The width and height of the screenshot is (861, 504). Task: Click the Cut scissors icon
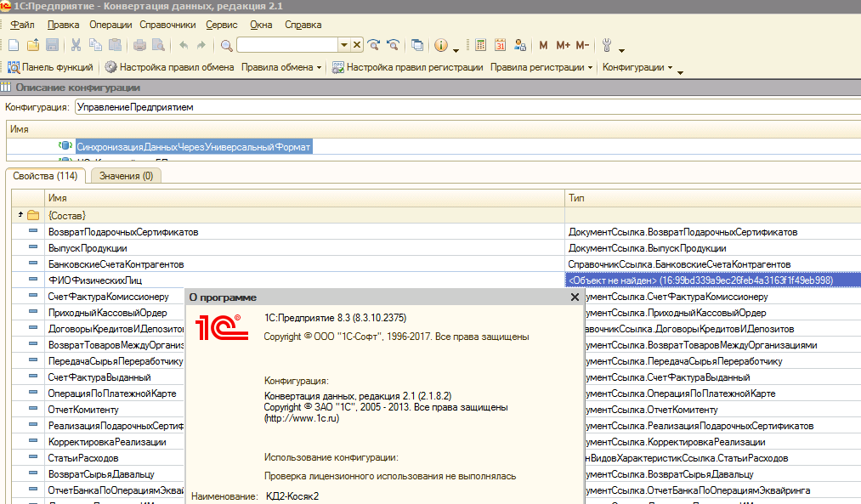pos(76,45)
